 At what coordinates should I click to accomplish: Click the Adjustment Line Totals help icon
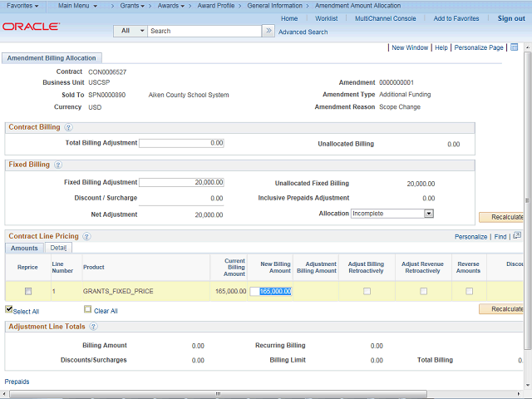click(x=91, y=327)
